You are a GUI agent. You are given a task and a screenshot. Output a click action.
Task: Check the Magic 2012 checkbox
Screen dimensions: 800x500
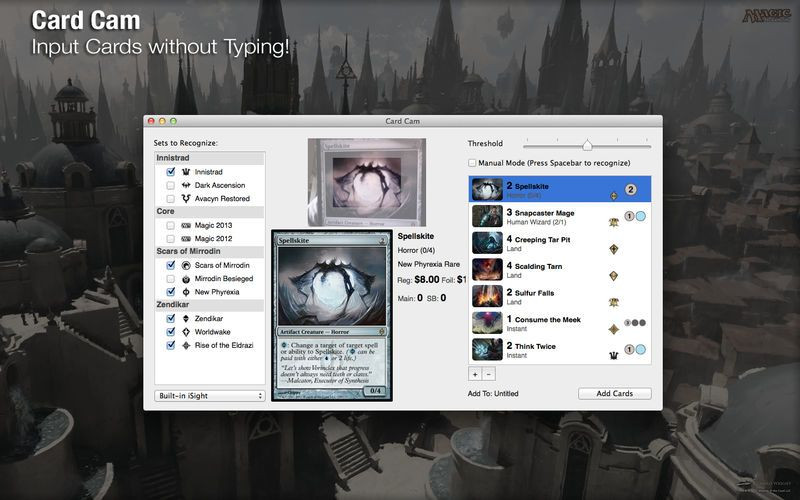click(x=171, y=239)
